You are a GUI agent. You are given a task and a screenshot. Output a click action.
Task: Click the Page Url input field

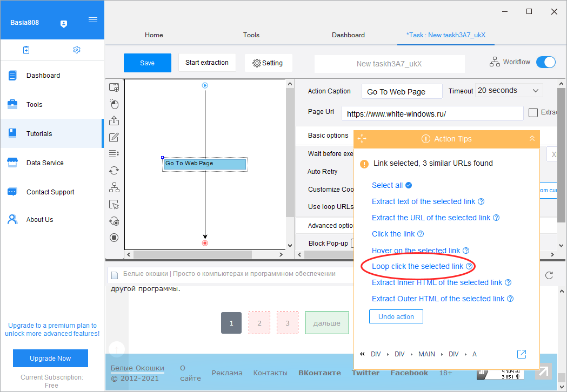[x=432, y=114]
